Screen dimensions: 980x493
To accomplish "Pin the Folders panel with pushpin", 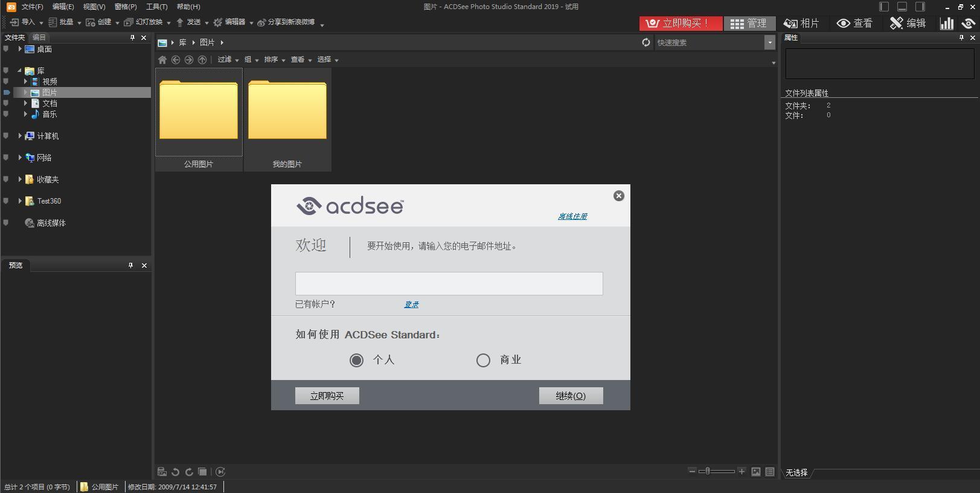I will click(132, 37).
